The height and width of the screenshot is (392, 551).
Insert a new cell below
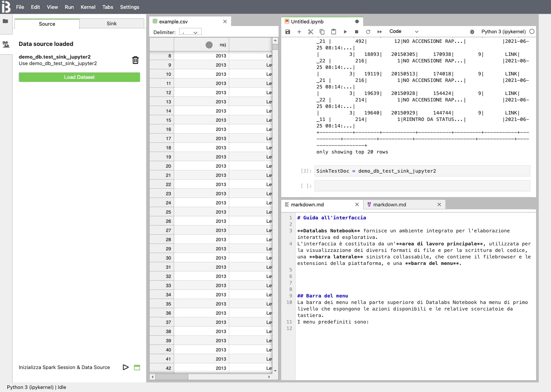299,31
